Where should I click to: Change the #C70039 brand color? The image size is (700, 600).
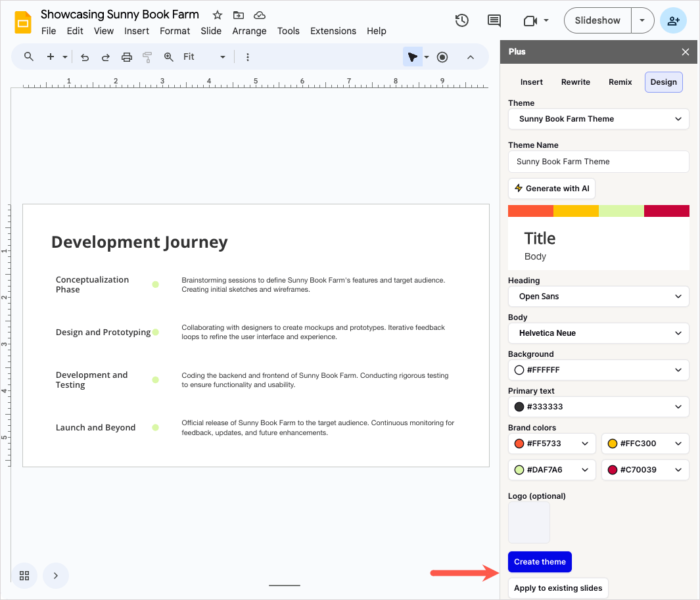click(645, 470)
